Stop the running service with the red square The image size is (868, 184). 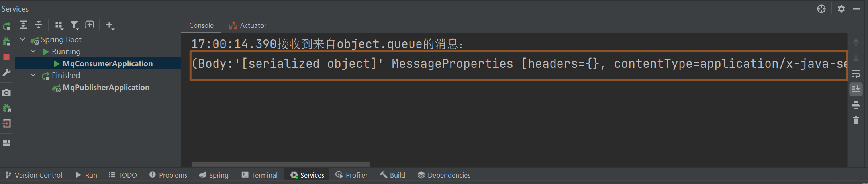coord(6,57)
